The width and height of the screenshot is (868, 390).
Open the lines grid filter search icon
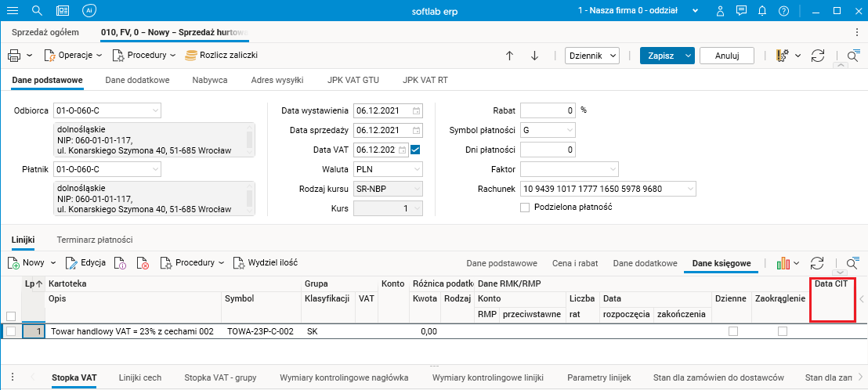coord(853,263)
